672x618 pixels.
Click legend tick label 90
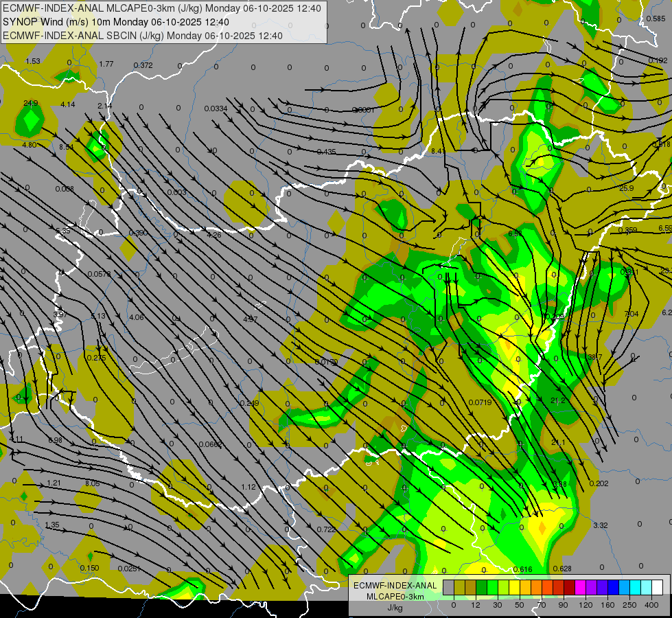click(563, 605)
